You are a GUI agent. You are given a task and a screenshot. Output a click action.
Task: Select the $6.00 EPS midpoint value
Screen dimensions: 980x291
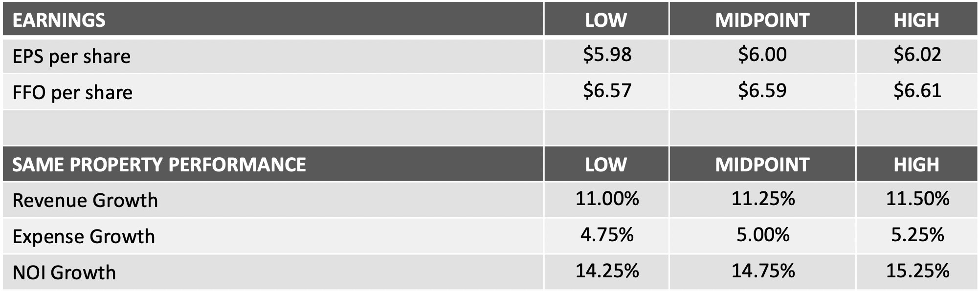click(x=762, y=54)
